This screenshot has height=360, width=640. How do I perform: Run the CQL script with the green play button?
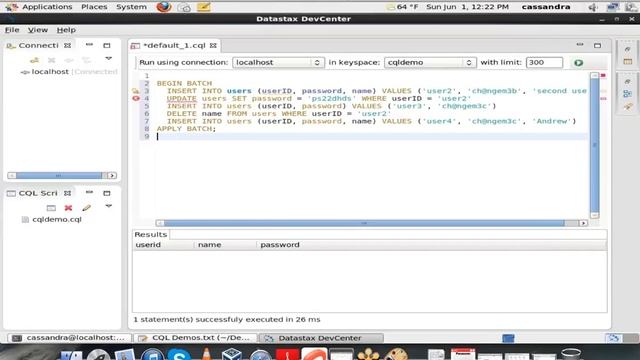pyautogui.click(x=578, y=63)
